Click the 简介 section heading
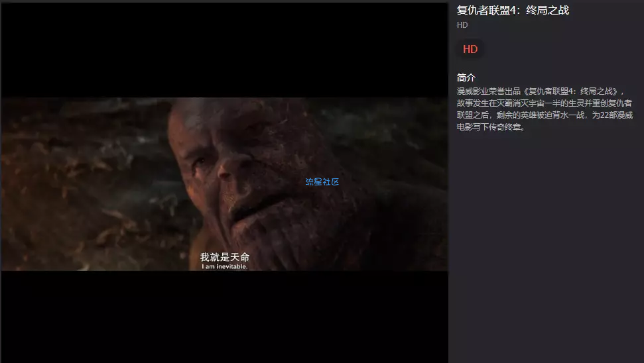Viewport: 644px width, 363px height. [466, 78]
